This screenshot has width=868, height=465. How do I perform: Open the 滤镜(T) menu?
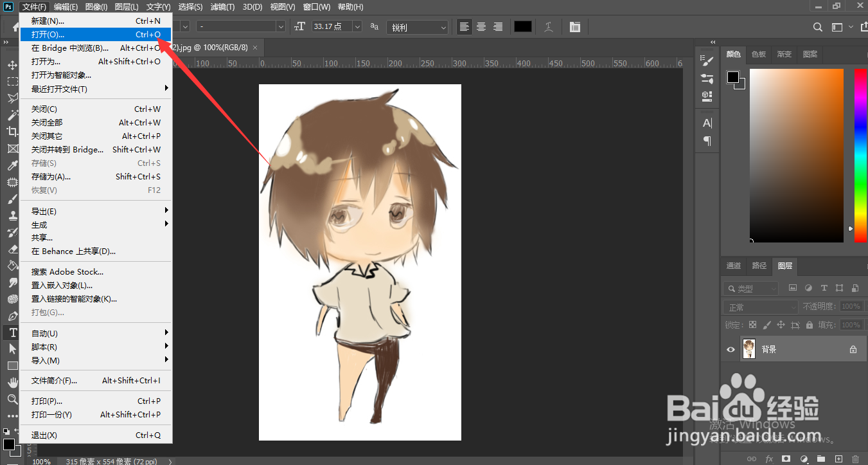[222, 7]
